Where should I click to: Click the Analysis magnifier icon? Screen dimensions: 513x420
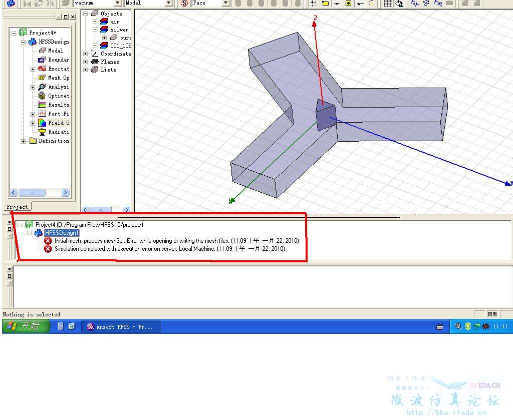[x=42, y=87]
